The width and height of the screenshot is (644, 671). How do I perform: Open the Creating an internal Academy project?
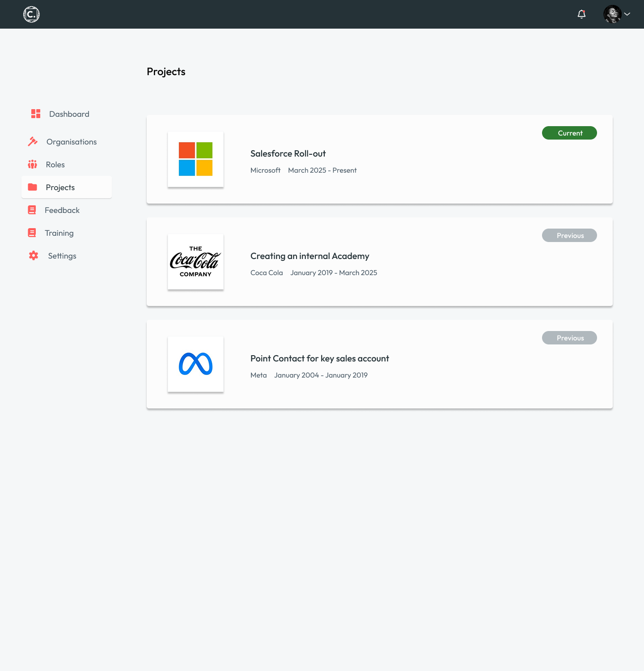(379, 262)
